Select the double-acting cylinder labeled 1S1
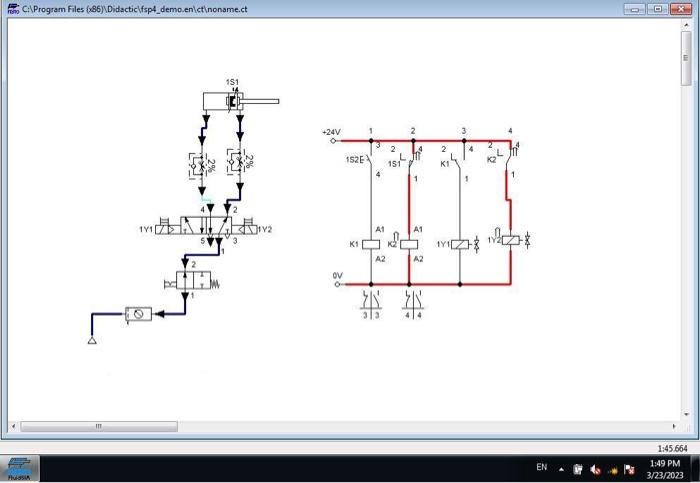 point(241,101)
